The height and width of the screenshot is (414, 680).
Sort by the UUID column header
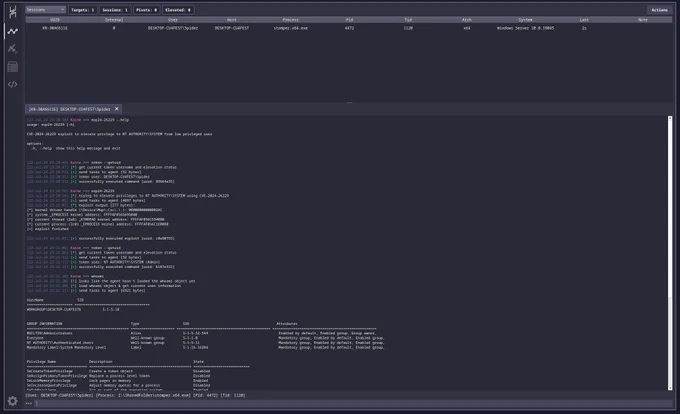point(55,20)
